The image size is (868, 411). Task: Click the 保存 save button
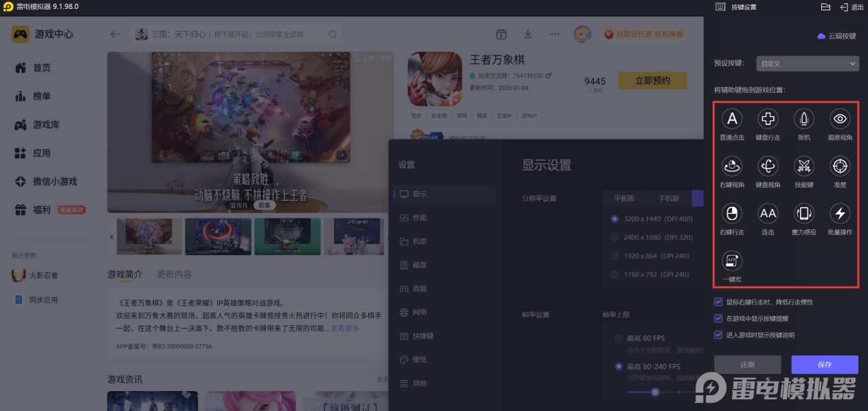pos(825,364)
